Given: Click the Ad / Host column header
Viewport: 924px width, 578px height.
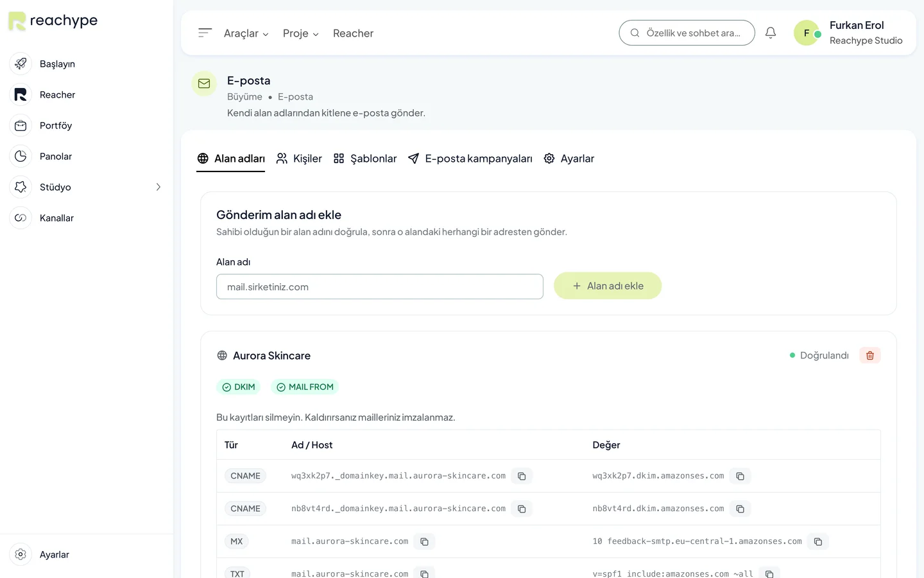Looking at the screenshot, I should coord(312,445).
